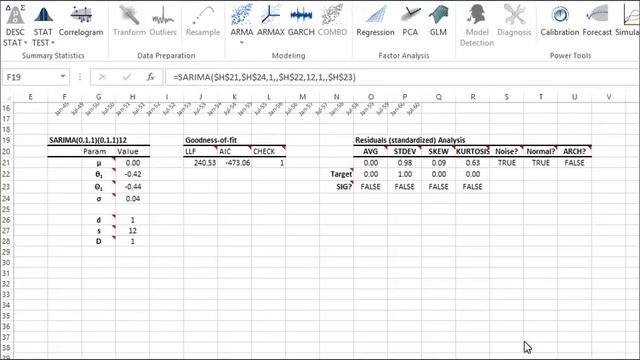Image resolution: width=640 pixels, height=360 pixels.
Task: Open the GLM tool
Action: tap(438, 21)
